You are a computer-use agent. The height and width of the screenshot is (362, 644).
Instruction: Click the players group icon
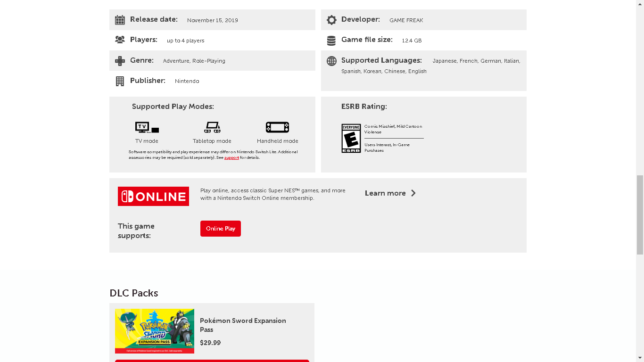[120, 40]
